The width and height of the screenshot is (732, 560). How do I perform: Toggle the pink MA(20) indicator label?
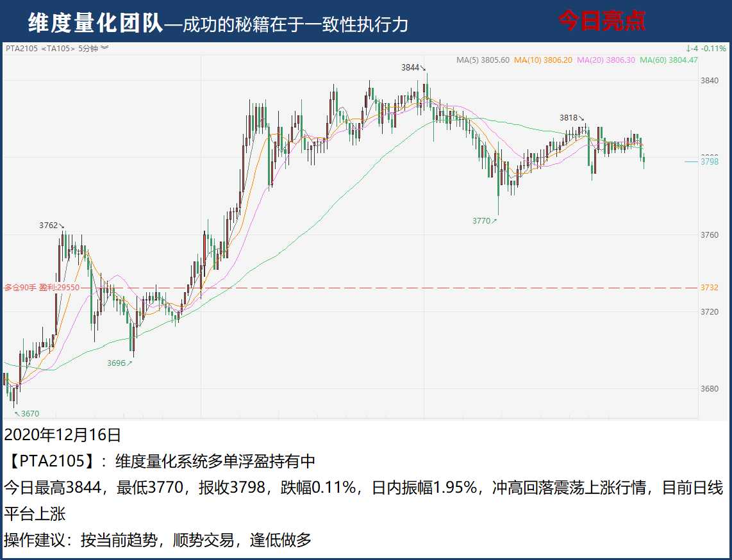click(606, 60)
